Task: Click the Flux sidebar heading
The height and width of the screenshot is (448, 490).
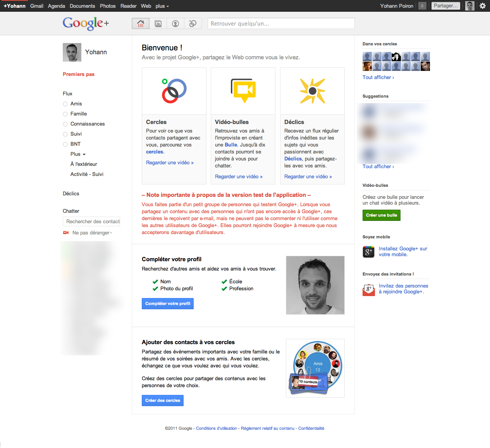Action: pos(67,94)
